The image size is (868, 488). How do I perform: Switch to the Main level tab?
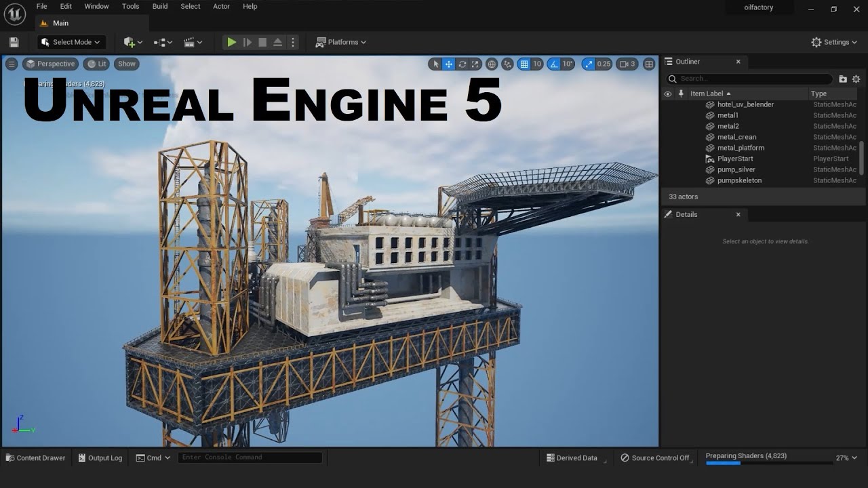pos(92,23)
